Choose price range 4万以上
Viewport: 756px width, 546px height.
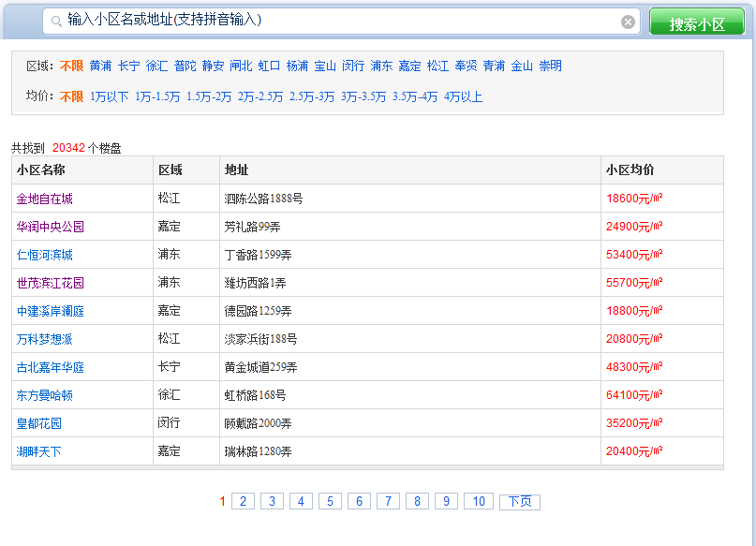(464, 96)
